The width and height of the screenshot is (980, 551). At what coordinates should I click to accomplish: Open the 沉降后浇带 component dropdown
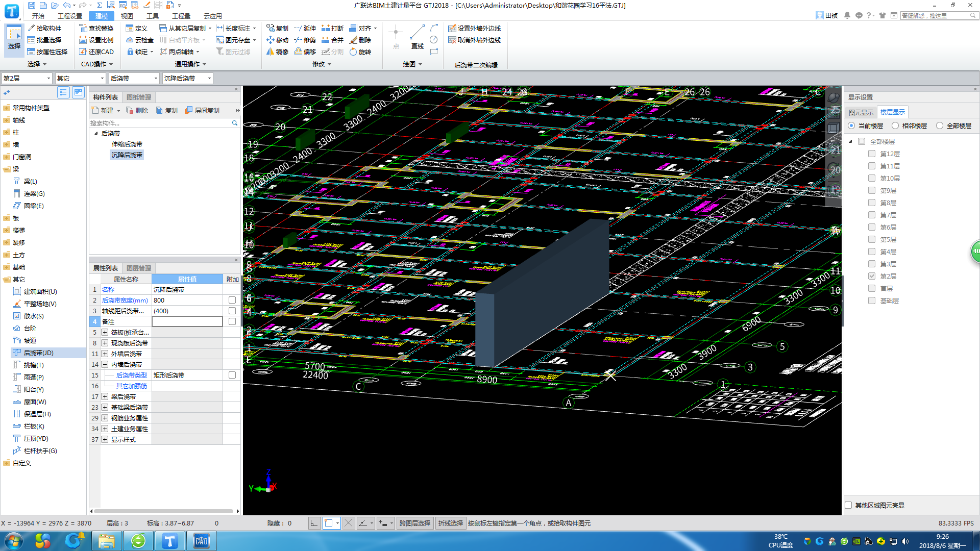pyautogui.click(x=187, y=78)
